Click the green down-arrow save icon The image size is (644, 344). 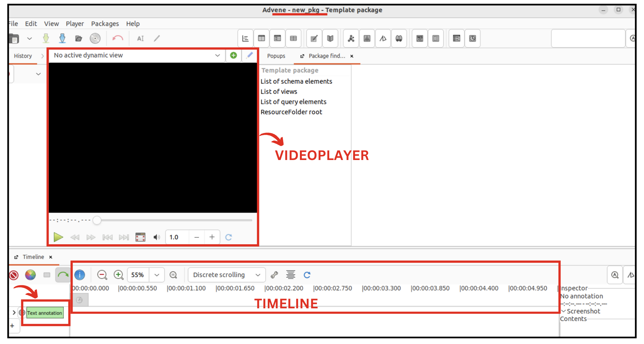click(x=46, y=39)
